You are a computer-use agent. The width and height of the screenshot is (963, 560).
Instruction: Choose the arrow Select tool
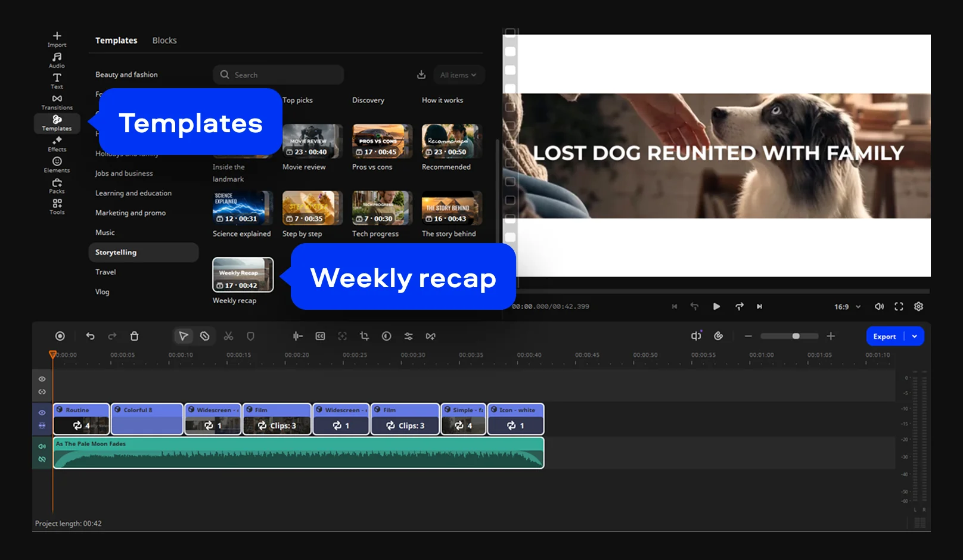pyautogui.click(x=183, y=336)
